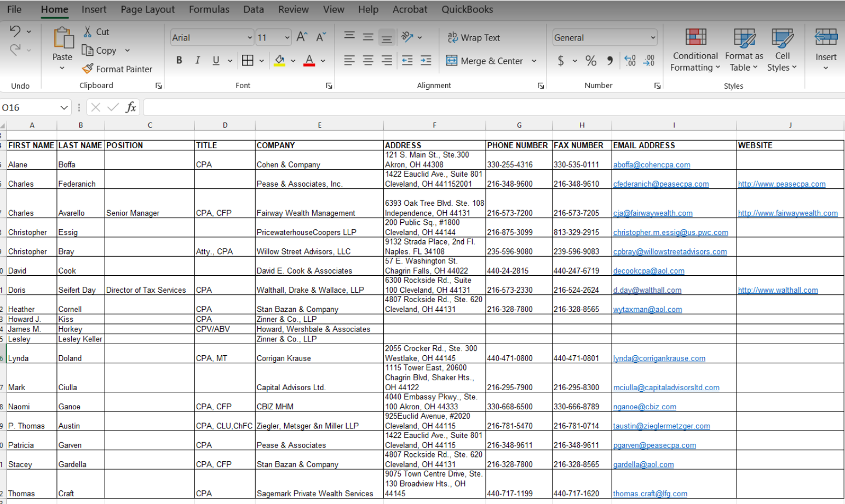Image resolution: width=845 pixels, height=504 pixels.
Task: Click the Select All corner triangle
Action: pos(3,125)
